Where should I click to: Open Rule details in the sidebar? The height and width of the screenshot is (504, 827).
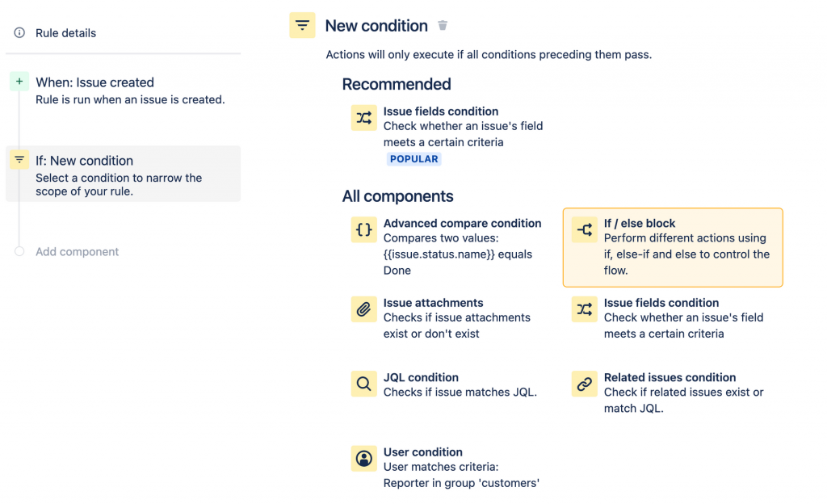pyautogui.click(x=65, y=33)
